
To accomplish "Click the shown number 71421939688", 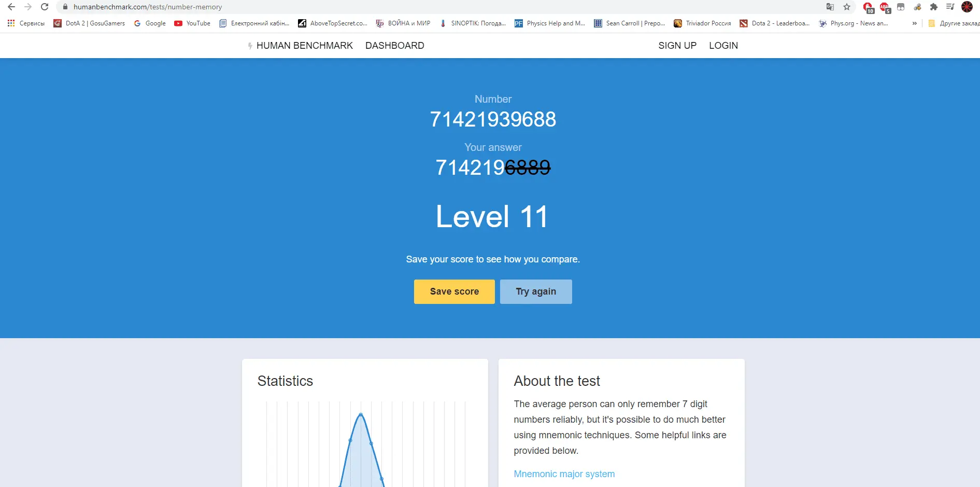I will (493, 119).
